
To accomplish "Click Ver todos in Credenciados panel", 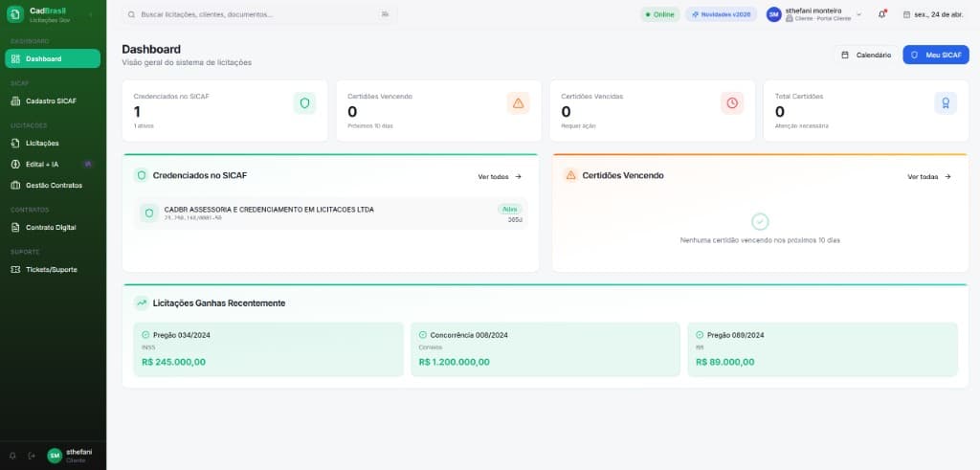I will click(500, 177).
